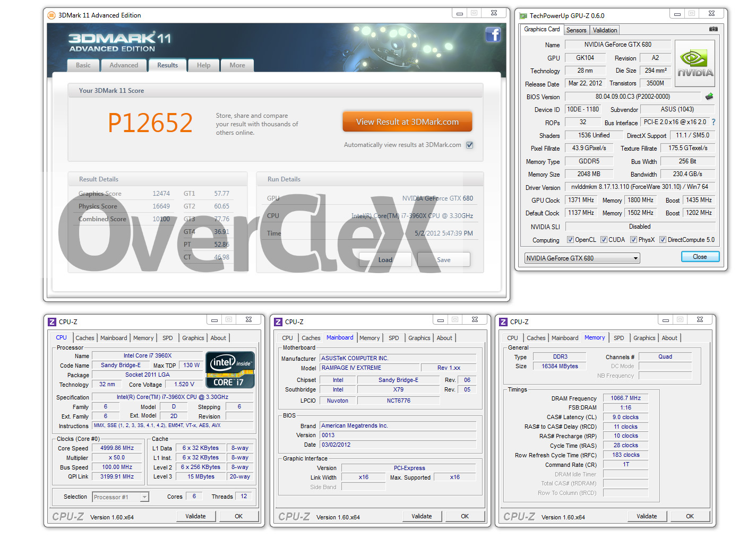Toggle the PhysX checkbox in GPU-Z
This screenshot has height=539, width=756.
(x=633, y=240)
